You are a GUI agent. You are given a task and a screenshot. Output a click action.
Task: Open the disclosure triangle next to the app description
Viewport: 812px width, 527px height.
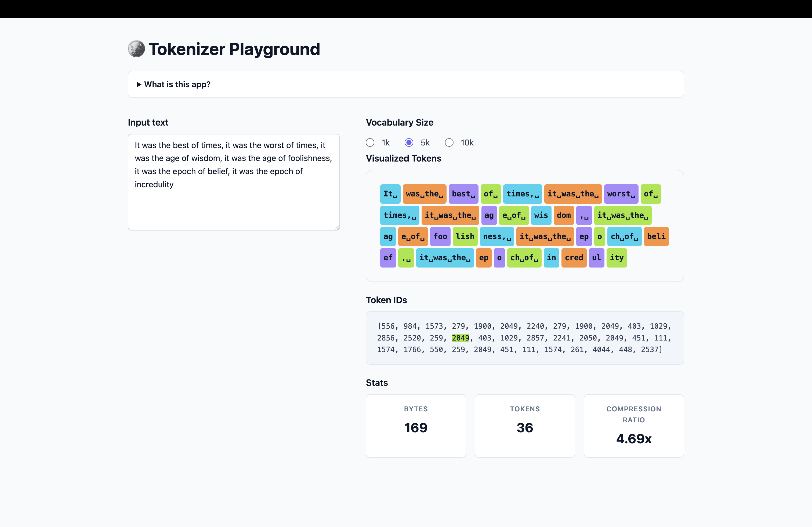[x=139, y=84]
